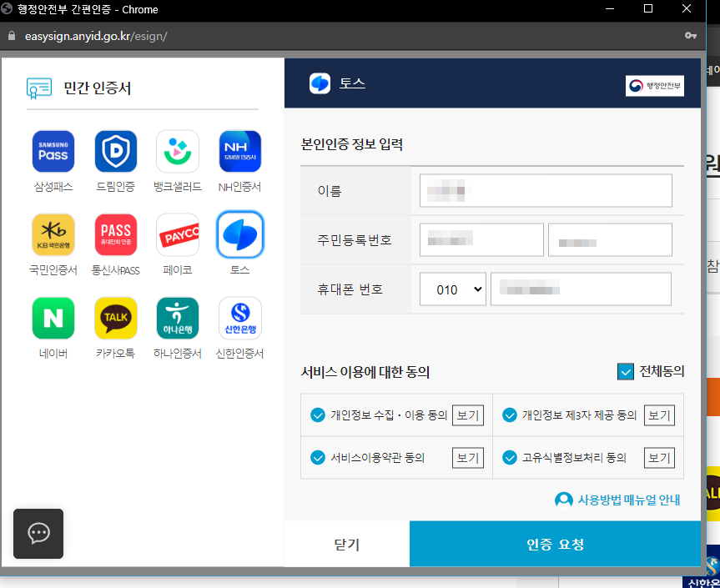Toggle the 전체동의 agree-all checkbox
Image resolution: width=720 pixels, height=588 pixels.
(626, 372)
